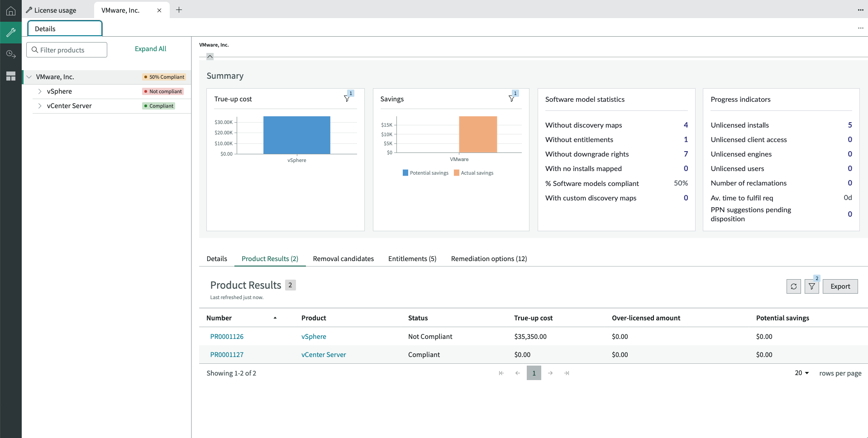Open the dashboard grid sidebar icon

[11, 76]
